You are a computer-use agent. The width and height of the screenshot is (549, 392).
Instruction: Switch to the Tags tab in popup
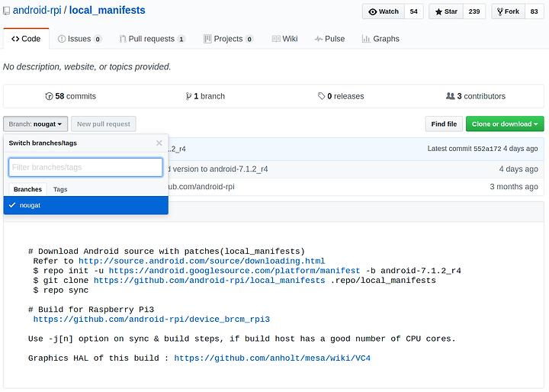coord(60,189)
